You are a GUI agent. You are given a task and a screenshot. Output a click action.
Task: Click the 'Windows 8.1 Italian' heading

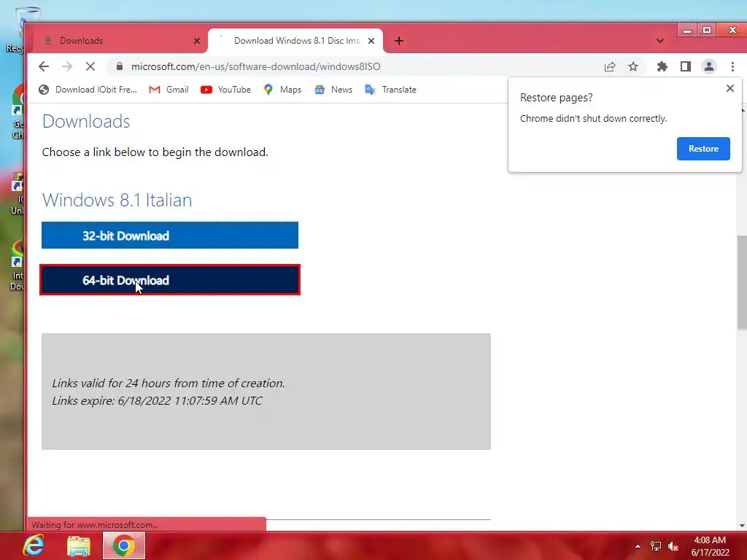tap(117, 200)
